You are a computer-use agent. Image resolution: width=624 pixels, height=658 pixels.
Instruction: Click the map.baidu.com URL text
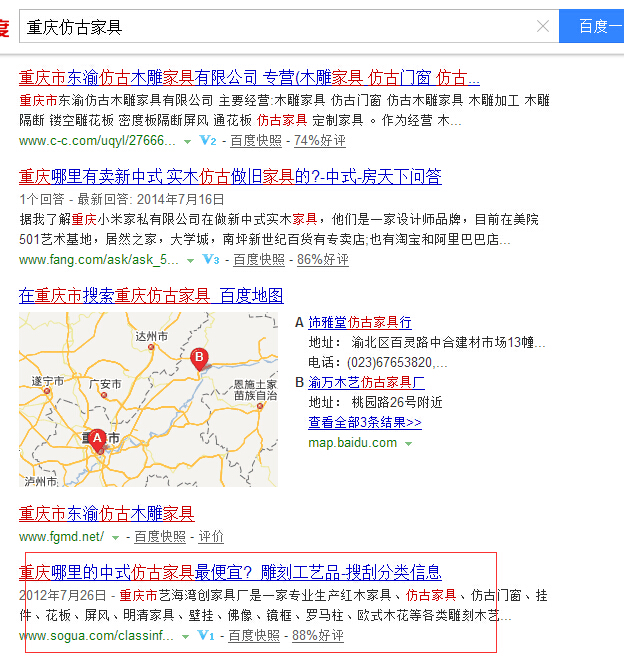[x=352, y=443]
